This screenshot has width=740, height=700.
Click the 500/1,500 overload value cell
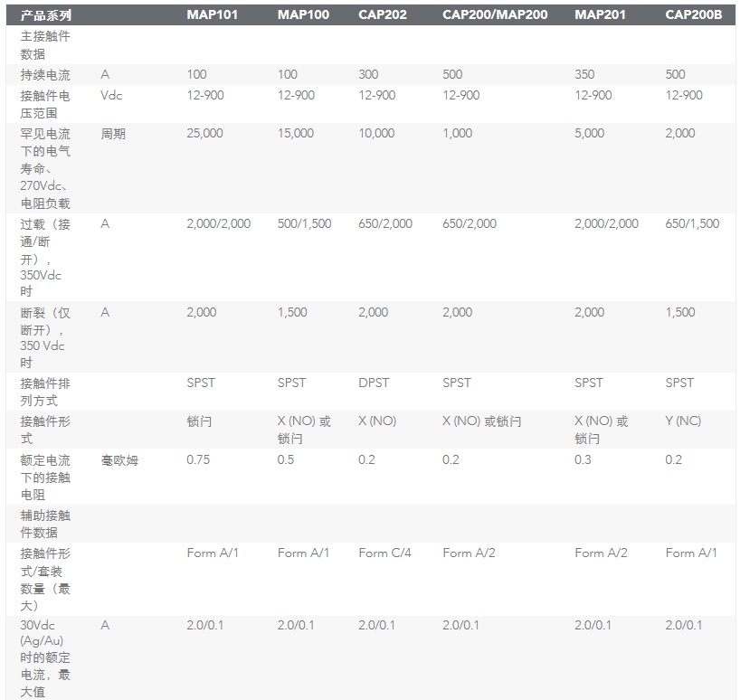coord(304,223)
